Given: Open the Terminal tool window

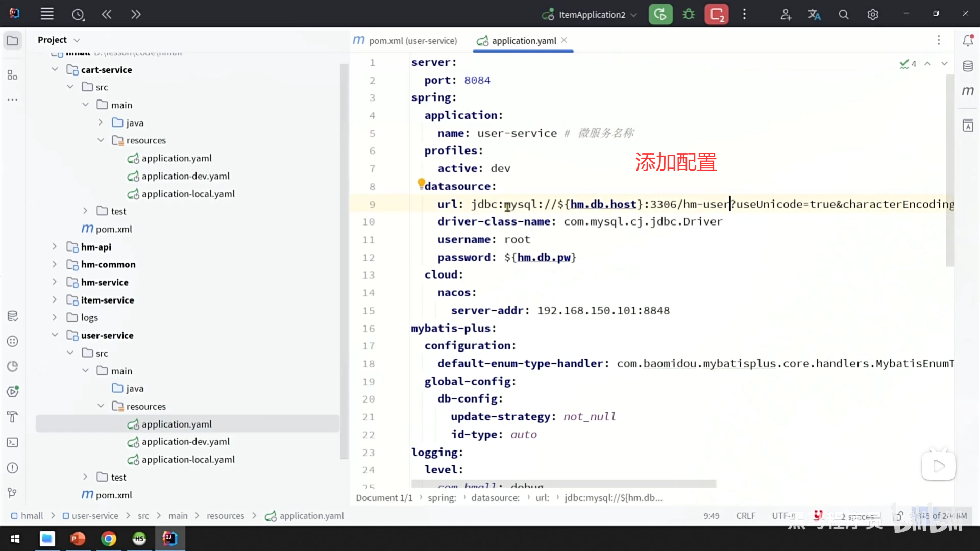Looking at the screenshot, I should (x=13, y=442).
